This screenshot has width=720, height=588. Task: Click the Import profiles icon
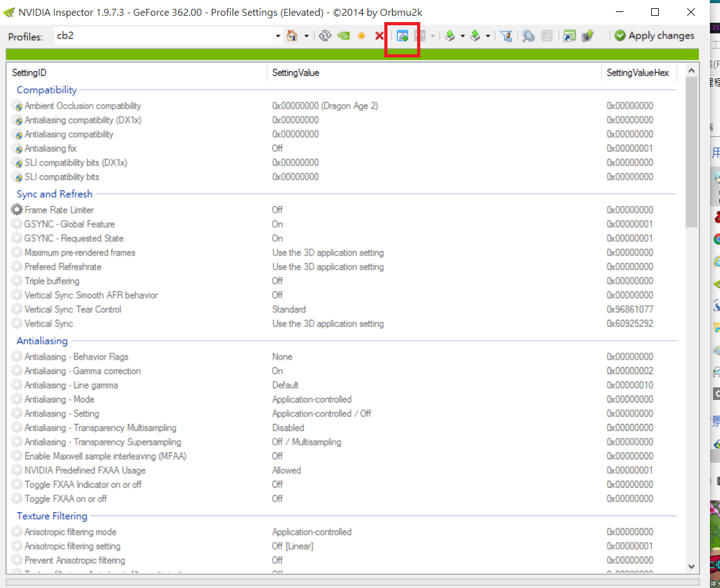[475, 36]
